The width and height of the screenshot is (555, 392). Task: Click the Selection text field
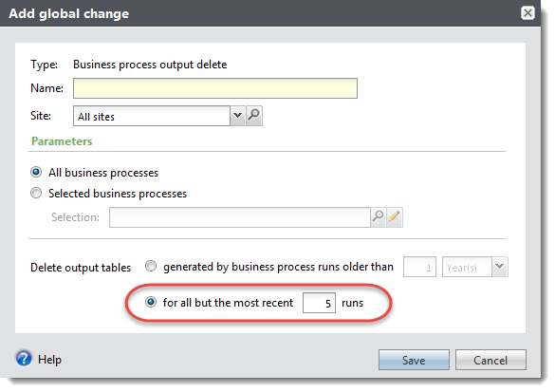coord(240,217)
